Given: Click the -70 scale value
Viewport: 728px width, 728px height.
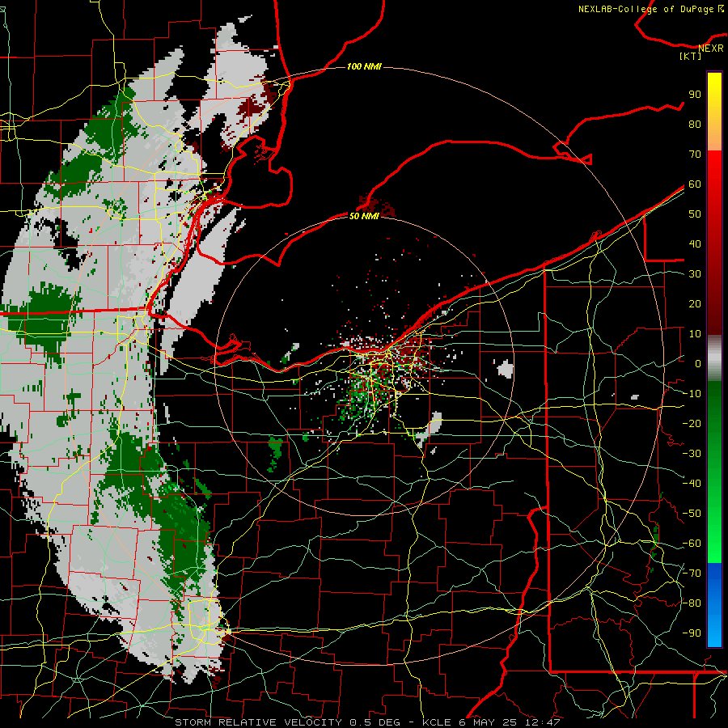Looking at the screenshot, I should click(692, 574).
